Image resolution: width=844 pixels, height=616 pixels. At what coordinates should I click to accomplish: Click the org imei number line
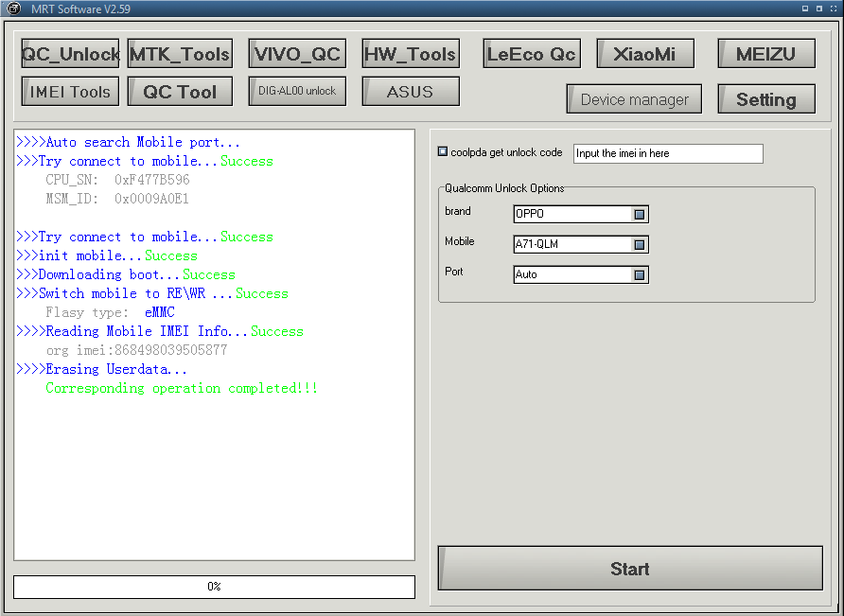coord(136,350)
